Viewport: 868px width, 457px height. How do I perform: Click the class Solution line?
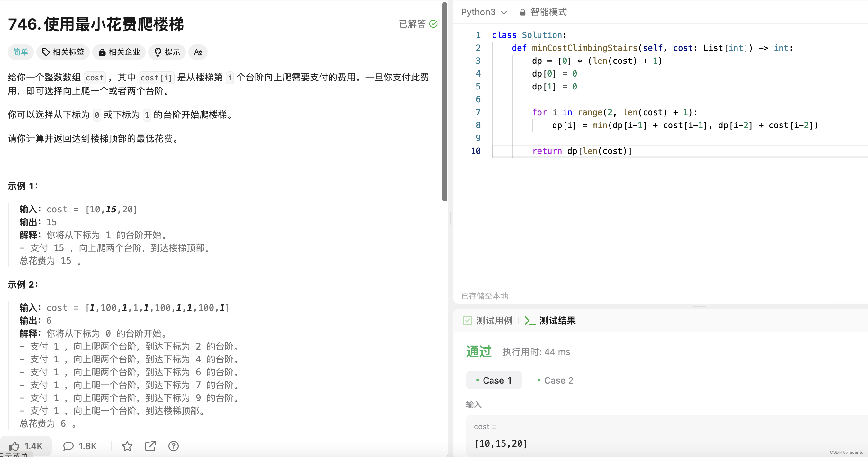529,35
